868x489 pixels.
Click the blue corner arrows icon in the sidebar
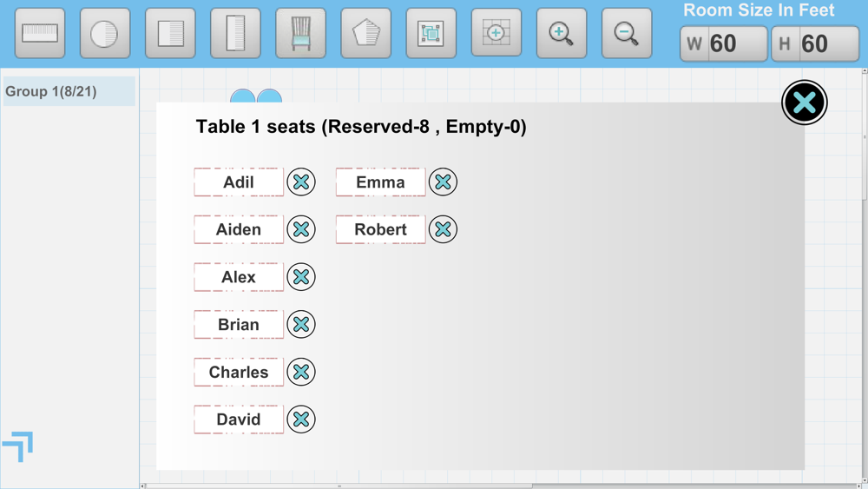coord(17,446)
